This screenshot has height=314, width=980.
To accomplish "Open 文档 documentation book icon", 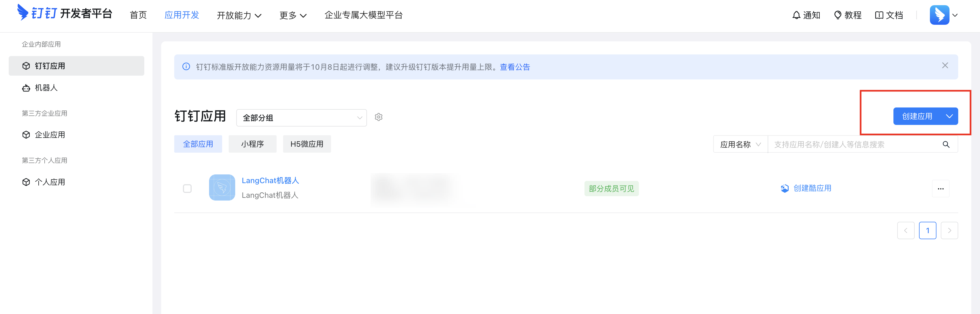I will point(879,15).
